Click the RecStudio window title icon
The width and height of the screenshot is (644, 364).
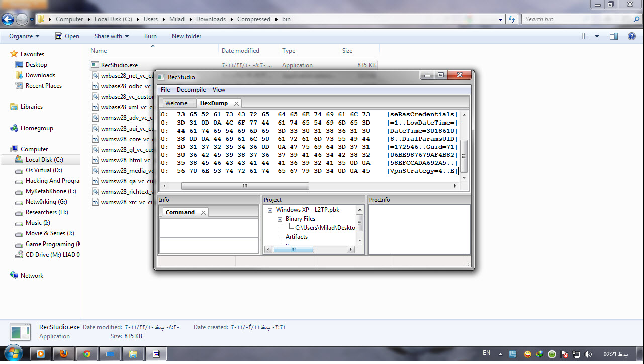pyautogui.click(x=161, y=77)
